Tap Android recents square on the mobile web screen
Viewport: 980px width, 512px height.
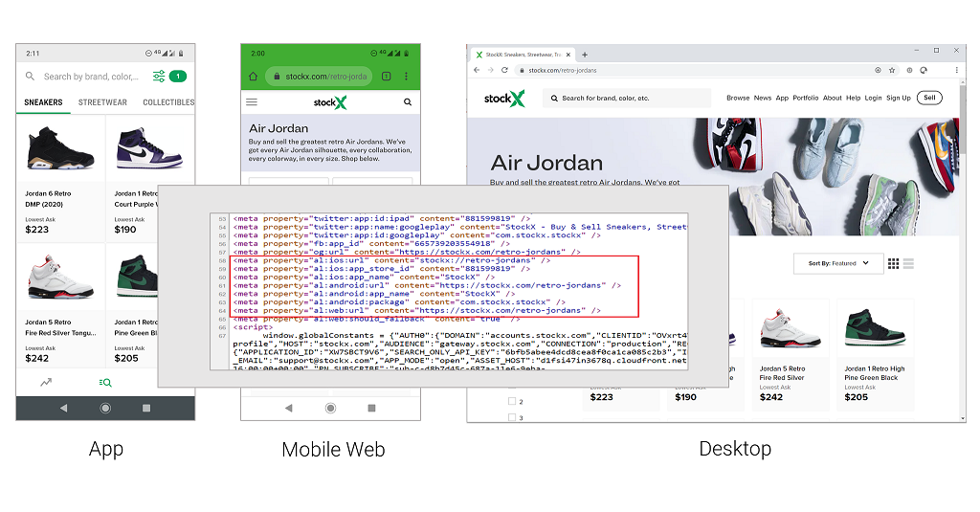click(x=372, y=409)
